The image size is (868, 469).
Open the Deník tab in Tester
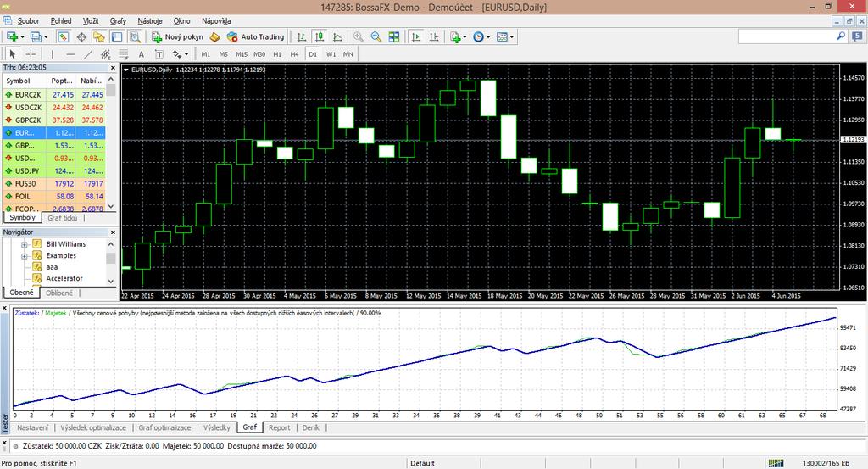click(311, 427)
